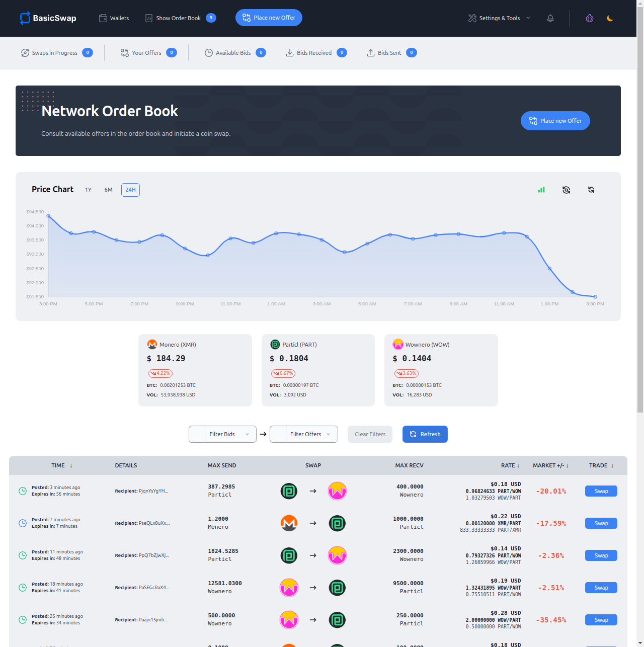Viewport: 644px width, 647px height.
Task: Click Swap button for -35.45% offer
Action: [x=601, y=620]
